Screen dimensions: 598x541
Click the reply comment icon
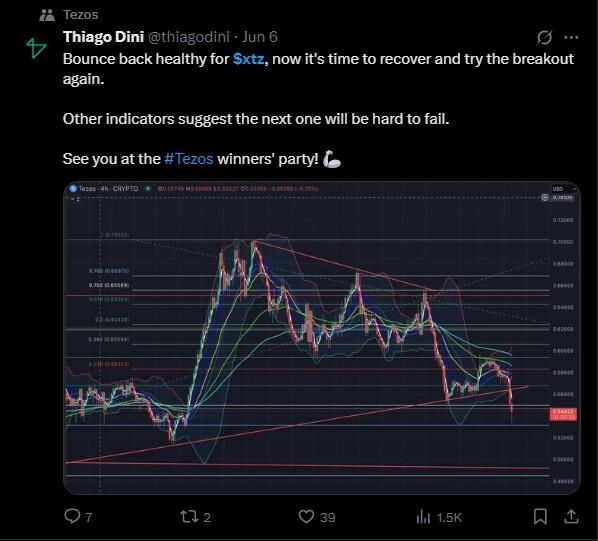pyautogui.click(x=72, y=516)
